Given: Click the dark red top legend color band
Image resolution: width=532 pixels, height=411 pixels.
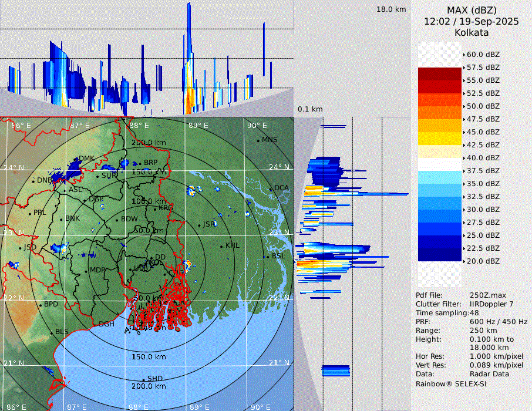Looking at the screenshot, I should (x=440, y=74).
